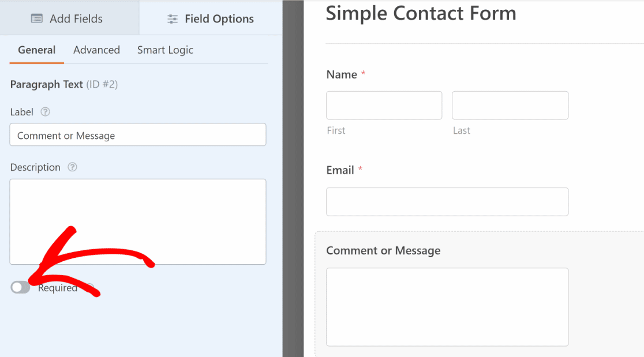Toggle the Required switch on
The height and width of the screenshot is (357, 644).
click(21, 287)
